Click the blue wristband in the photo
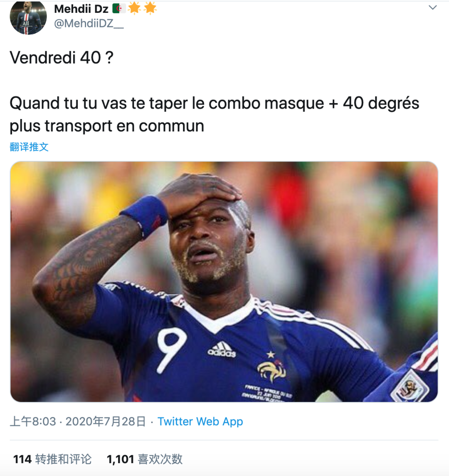 pyautogui.click(x=145, y=216)
